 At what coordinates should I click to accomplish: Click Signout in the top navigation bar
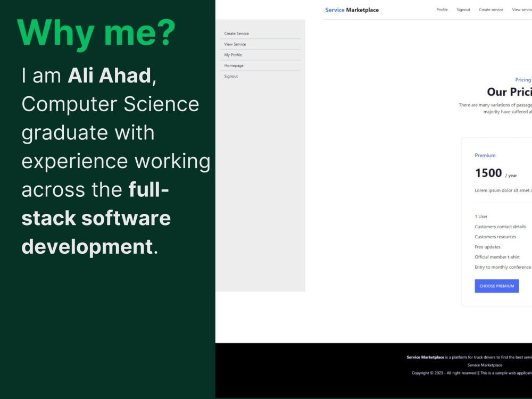tap(463, 10)
